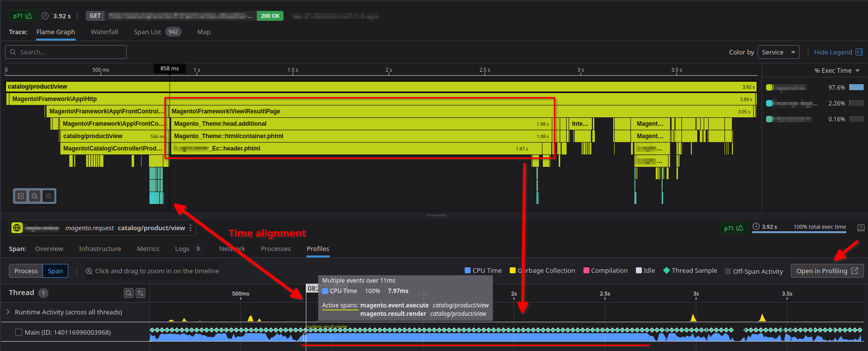Click the 200 OK status badge
This screenshot has width=868, height=351.
point(270,16)
